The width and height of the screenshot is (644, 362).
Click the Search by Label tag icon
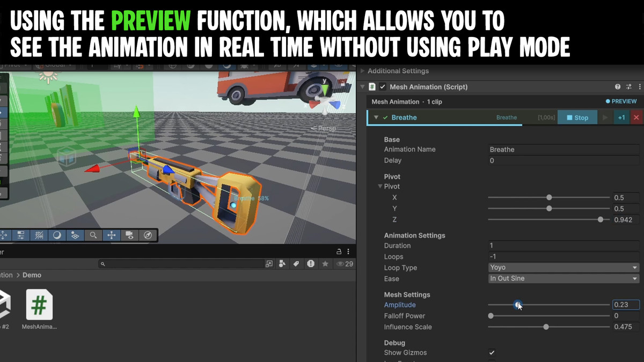296,264
